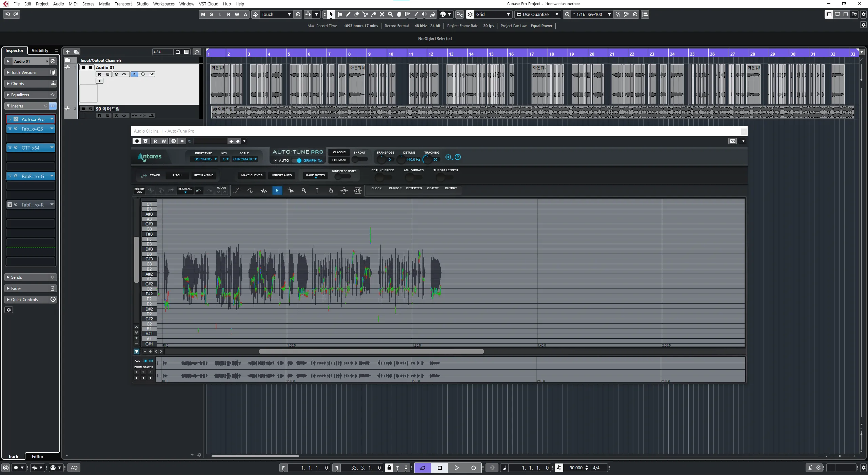This screenshot has height=475, width=868.
Task: Open the MIDI menu
Action: pyautogui.click(x=73, y=4)
